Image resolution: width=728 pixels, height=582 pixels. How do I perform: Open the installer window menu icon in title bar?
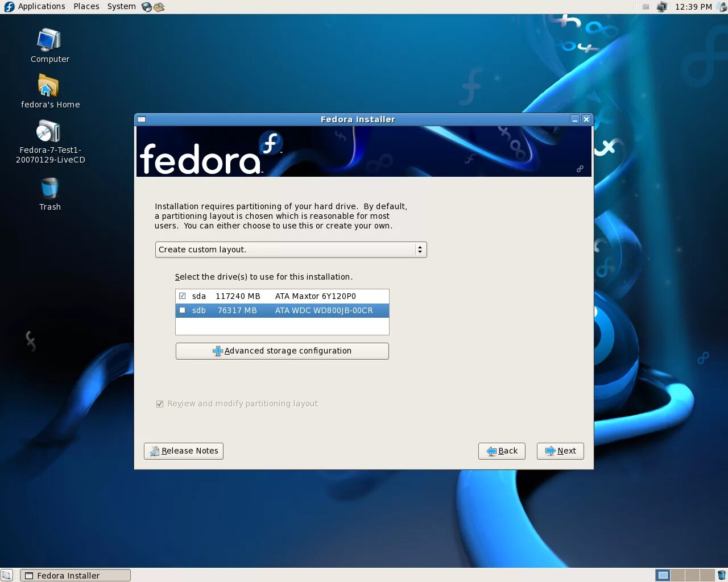coord(142,119)
